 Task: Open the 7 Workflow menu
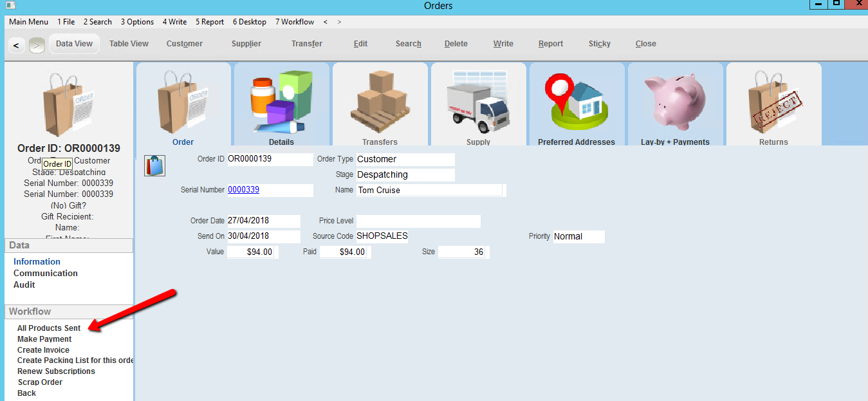295,22
